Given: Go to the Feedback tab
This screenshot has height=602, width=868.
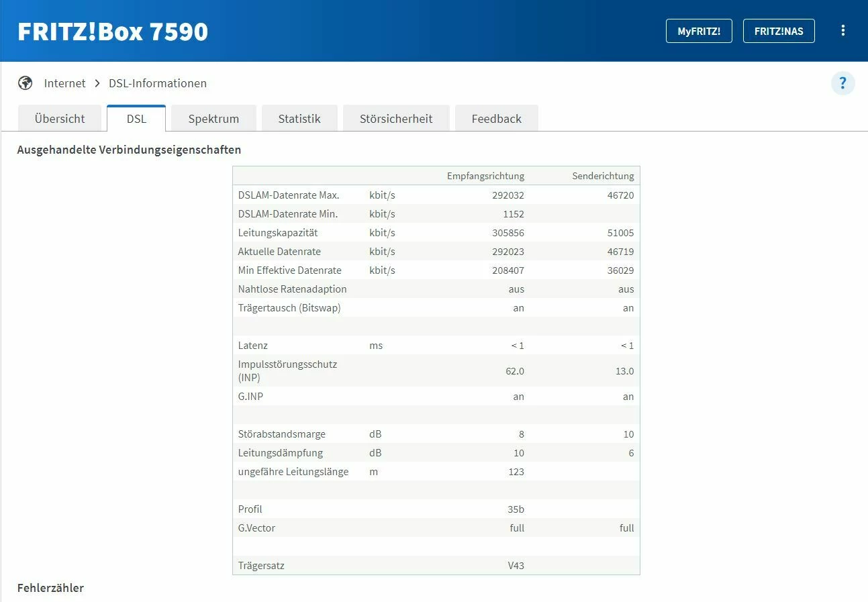Looking at the screenshot, I should click(497, 119).
